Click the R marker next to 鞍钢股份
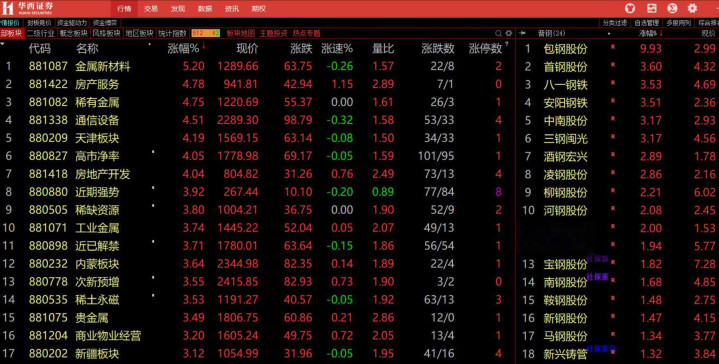 [x=613, y=298]
